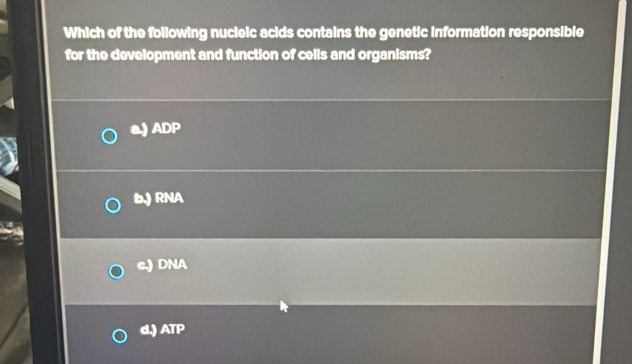
Task: Click the "ATP" answer text
Action: pyautogui.click(x=173, y=329)
